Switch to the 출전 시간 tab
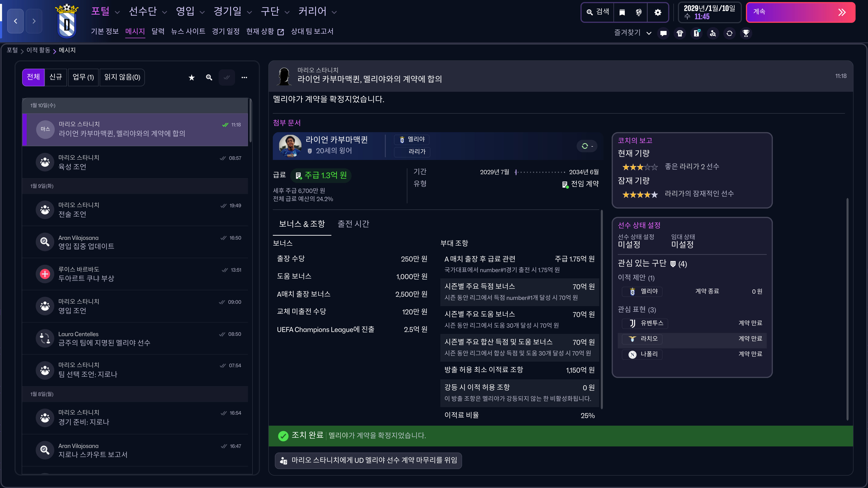The width and height of the screenshot is (868, 488). tap(353, 224)
